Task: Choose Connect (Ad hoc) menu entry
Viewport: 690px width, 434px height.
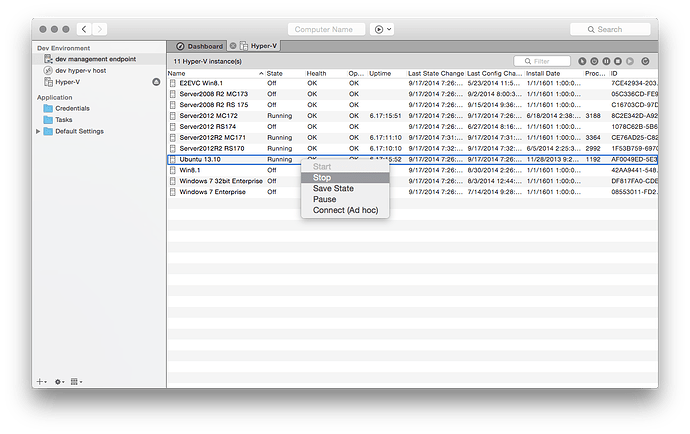Action: tap(344, 210)
